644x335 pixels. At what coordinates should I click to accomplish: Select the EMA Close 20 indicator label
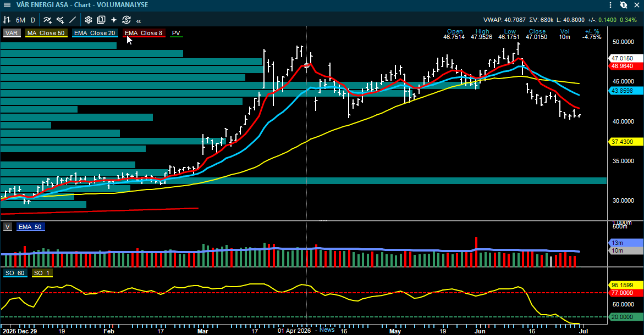click(x=95, y=33)
